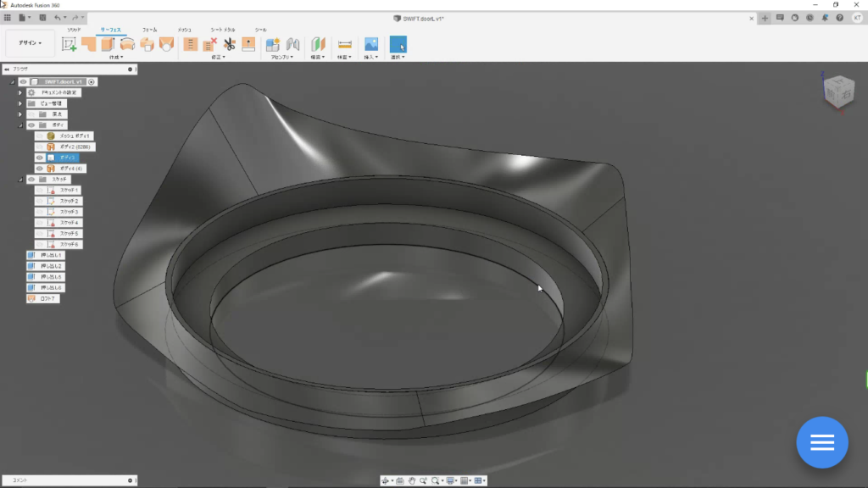Open the アセンブリ dropdown menu
The image size is (868, 488).
281,57
